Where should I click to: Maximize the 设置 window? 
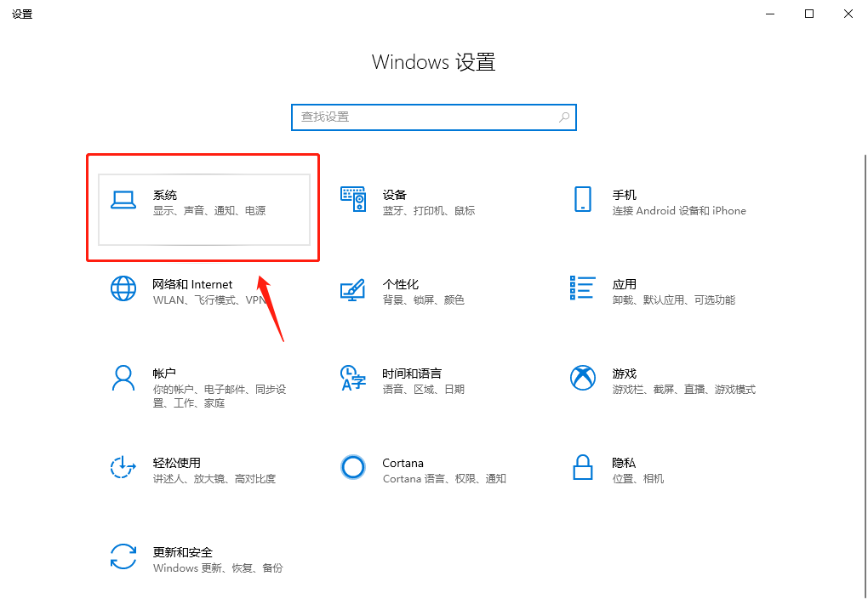[809, 14]
